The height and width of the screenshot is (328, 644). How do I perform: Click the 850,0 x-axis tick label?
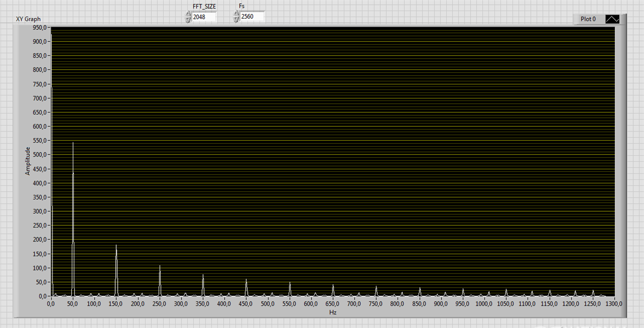point(419,303)
